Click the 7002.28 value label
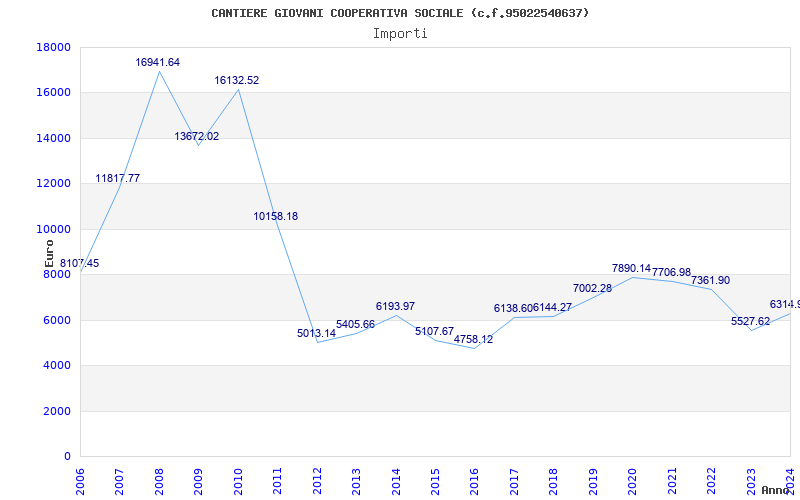 (x=592, y=288)
